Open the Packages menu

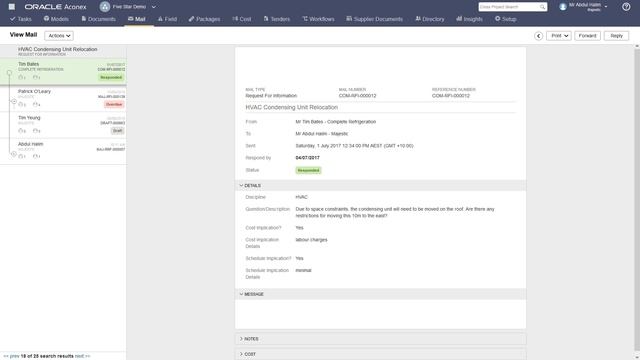204,19
